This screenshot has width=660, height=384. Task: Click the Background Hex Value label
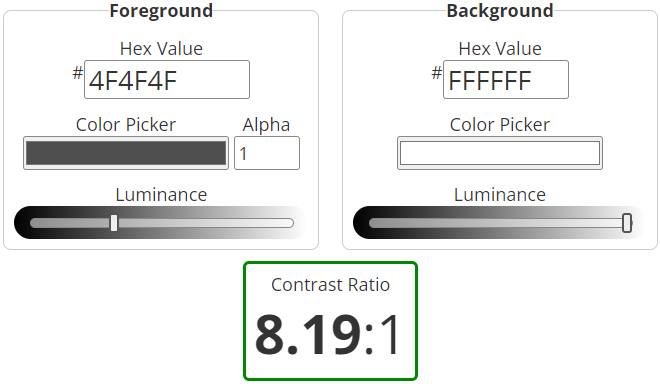click(500, 48)
